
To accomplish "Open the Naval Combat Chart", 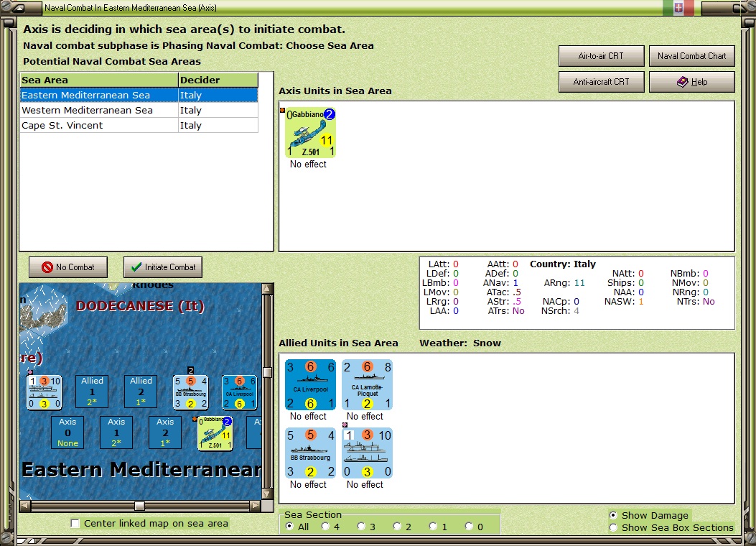I will point(692,56).
